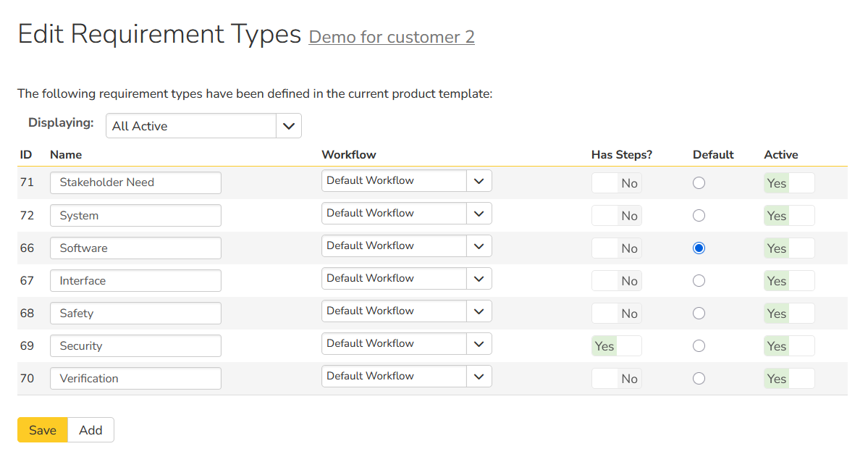868x462 pixels.
Task: Toggle Active switch for Verification
Action: pos(788,379)
